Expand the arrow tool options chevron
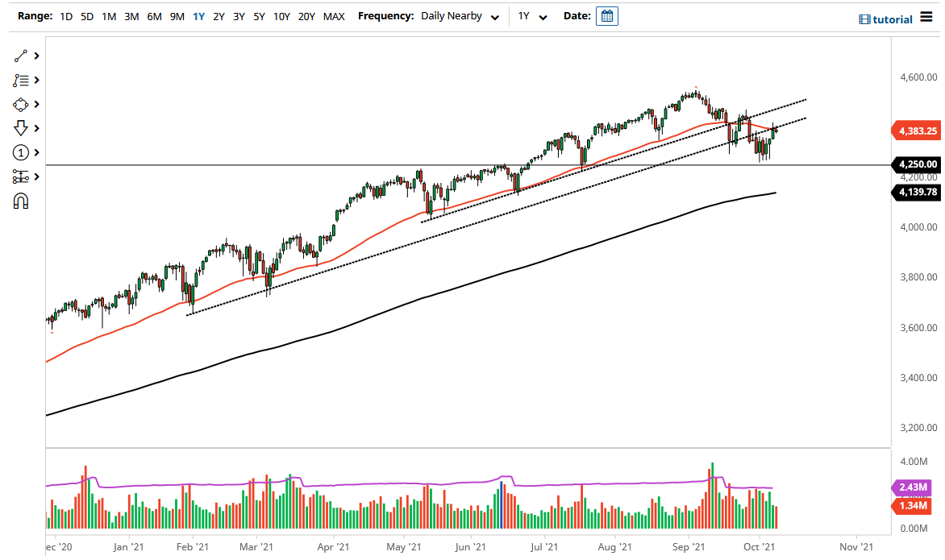Image resolution: width=945 pixels, height=560 pixels. coord(35,128)
